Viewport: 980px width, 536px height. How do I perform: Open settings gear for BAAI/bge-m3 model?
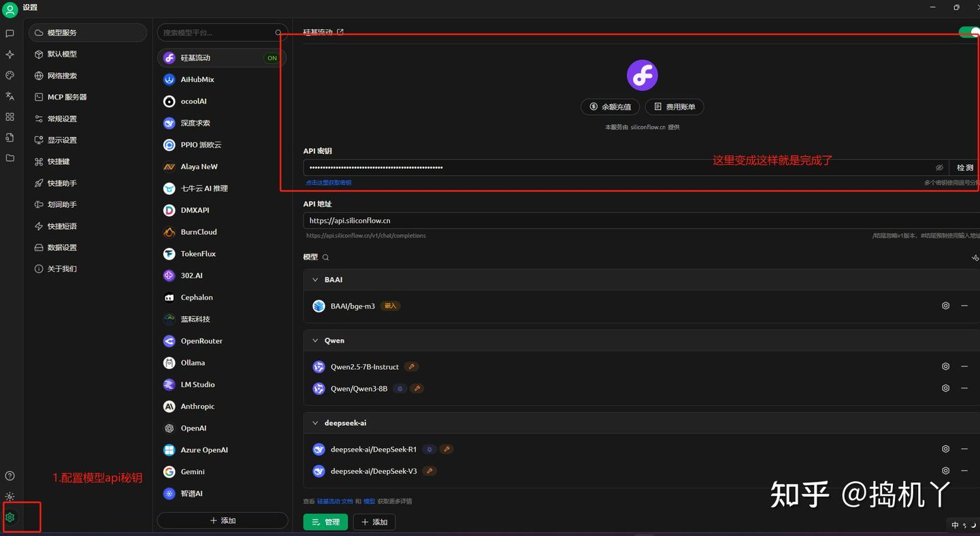point(945,306)
